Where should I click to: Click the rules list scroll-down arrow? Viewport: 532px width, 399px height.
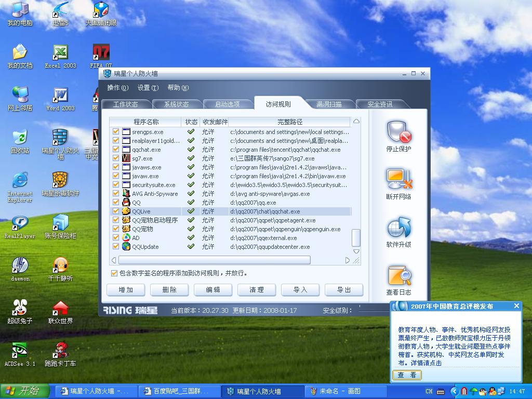coord(356,251)
